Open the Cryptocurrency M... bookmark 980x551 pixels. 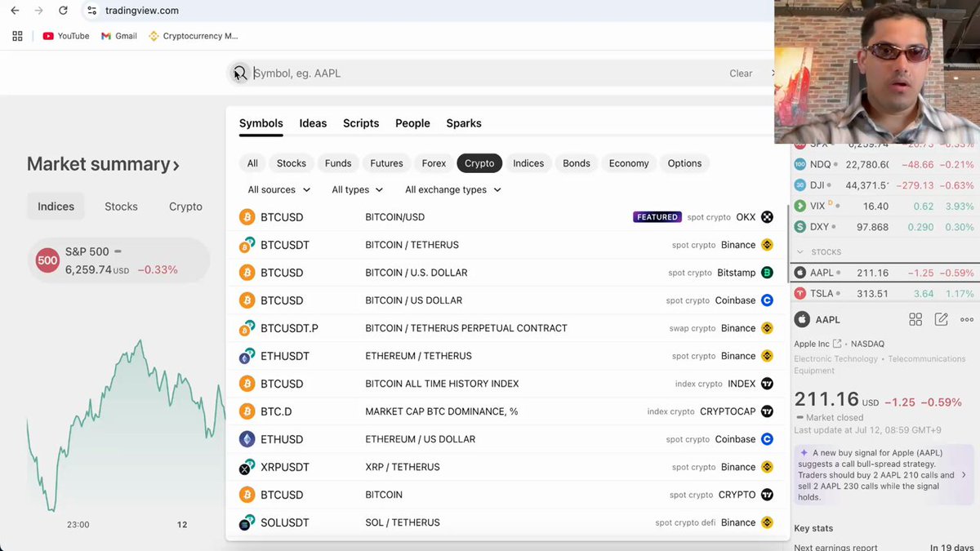coord(194,36)
